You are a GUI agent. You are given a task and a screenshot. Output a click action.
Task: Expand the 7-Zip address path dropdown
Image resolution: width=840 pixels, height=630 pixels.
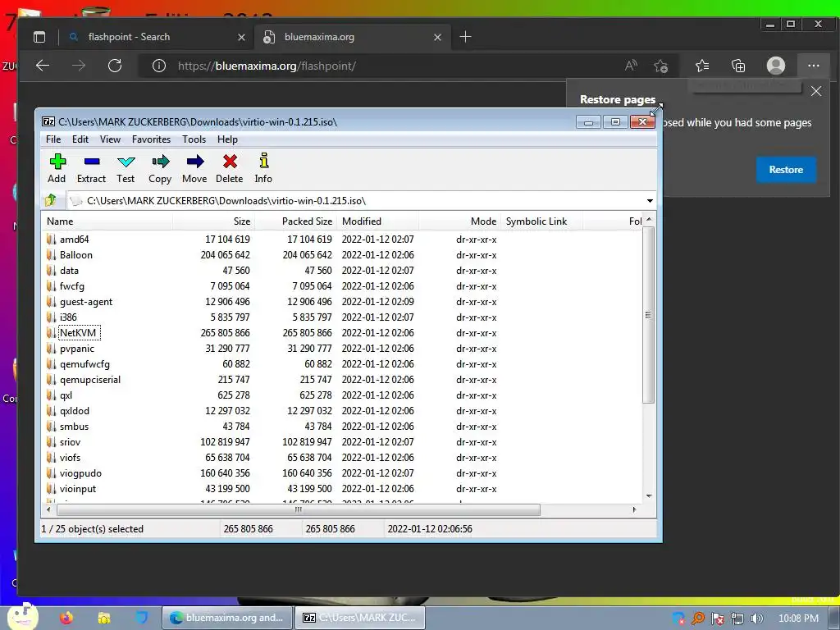click(650, 201)
